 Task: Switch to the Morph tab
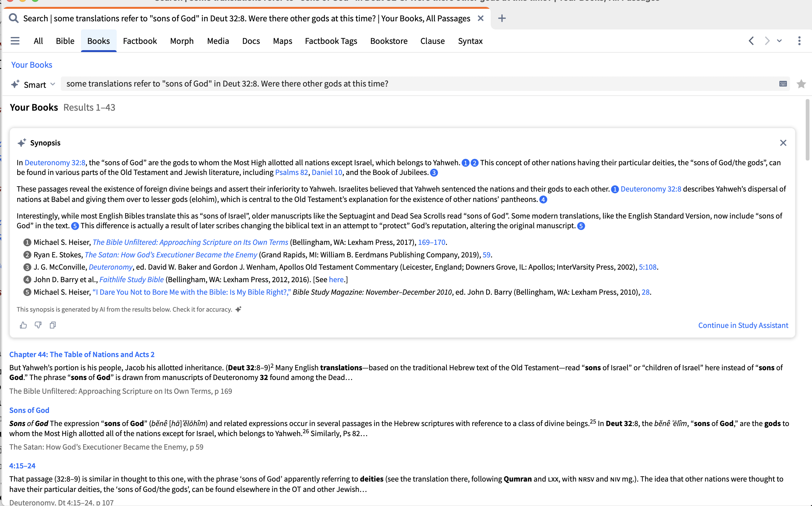tap(181, 41)
